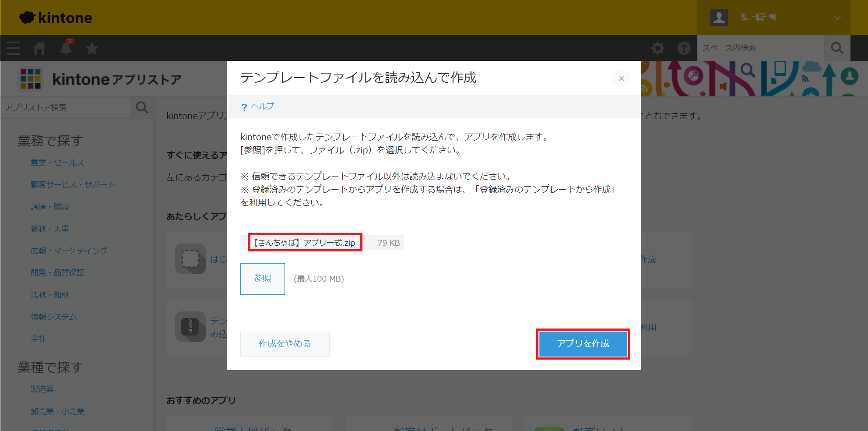Expand the user account dropdown arrow

[x=837, y=18]
